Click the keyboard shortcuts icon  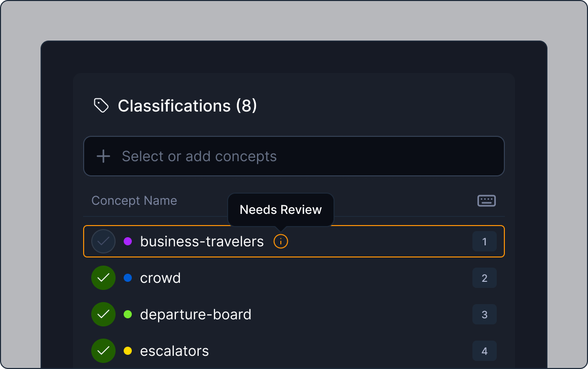click(x=486, y=201)
